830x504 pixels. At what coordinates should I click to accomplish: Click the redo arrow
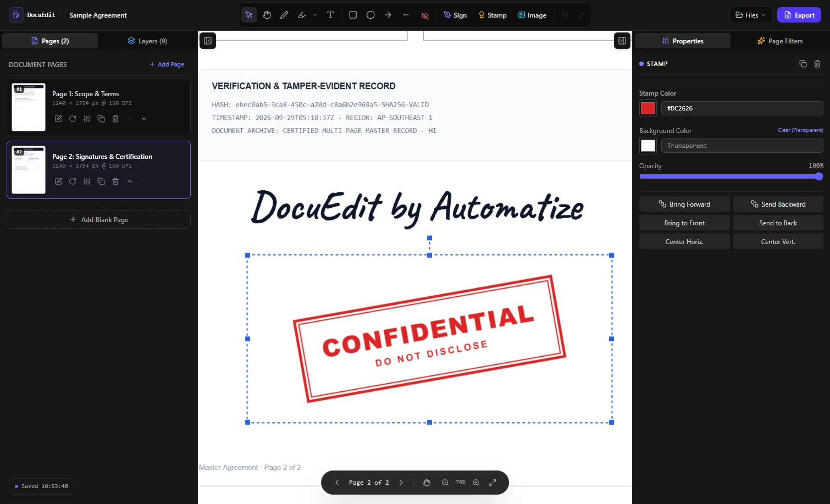[582, 15]
